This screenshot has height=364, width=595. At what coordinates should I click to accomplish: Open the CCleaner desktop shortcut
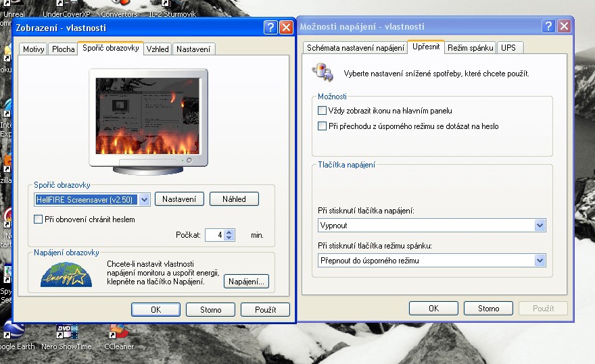[x=119, y=338]
